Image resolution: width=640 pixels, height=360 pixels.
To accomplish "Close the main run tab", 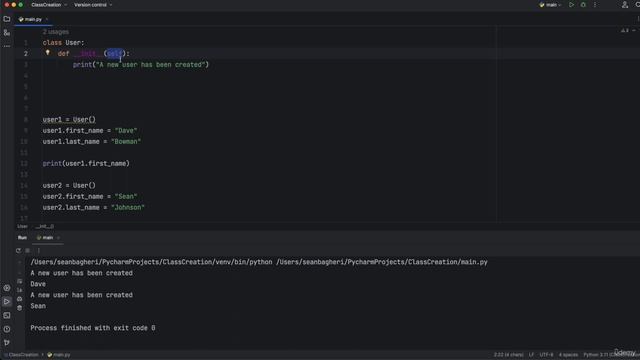I will coord(58,238).
